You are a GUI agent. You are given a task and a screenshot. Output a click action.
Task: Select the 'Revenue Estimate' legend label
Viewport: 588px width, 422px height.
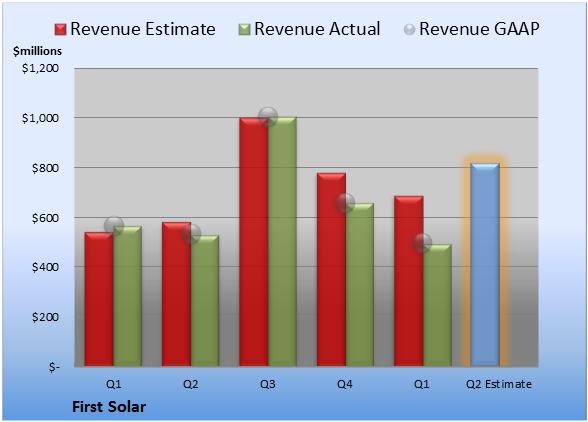[x=143, y=29]
